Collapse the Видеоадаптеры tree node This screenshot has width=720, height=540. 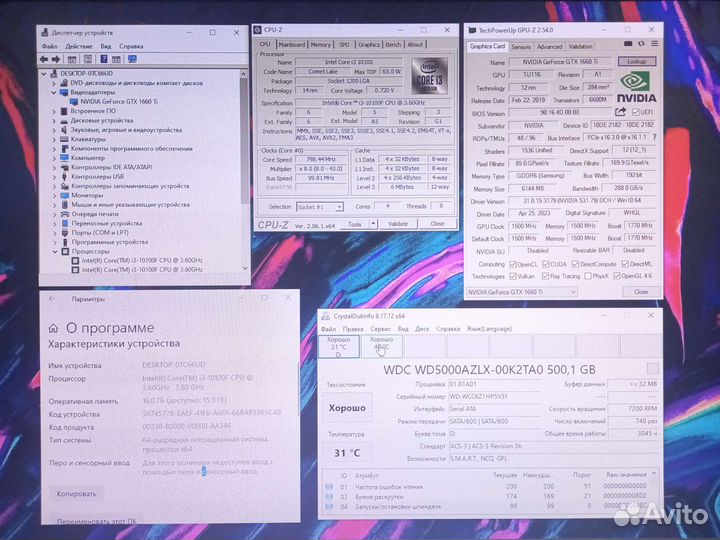click(x=54, y=92)
